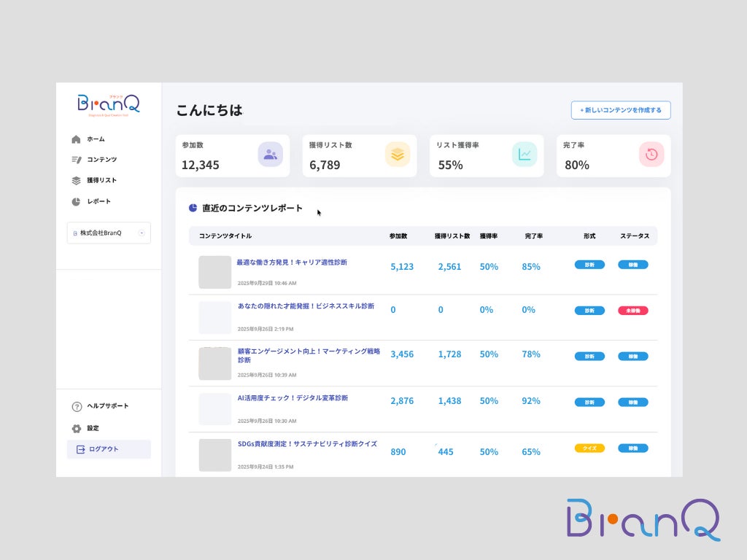
Task: Click the 2,876 participants value
Action: click(402, 401)
